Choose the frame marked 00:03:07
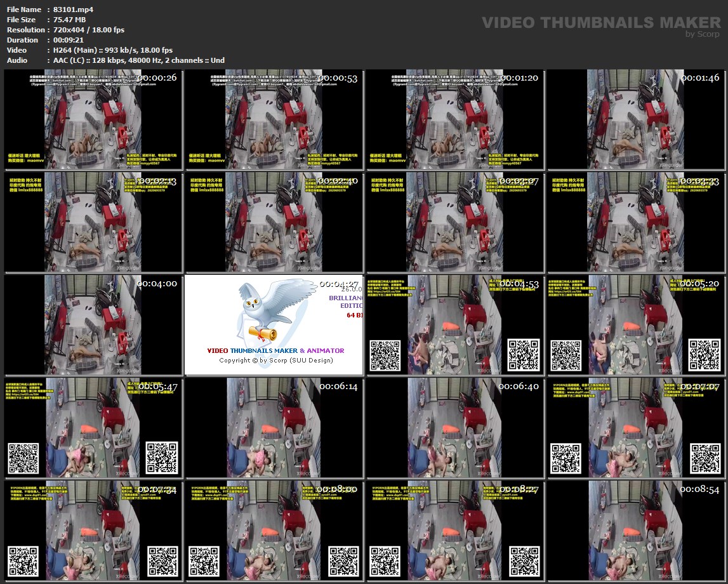 pyautogui.click(x=455, y=222)
